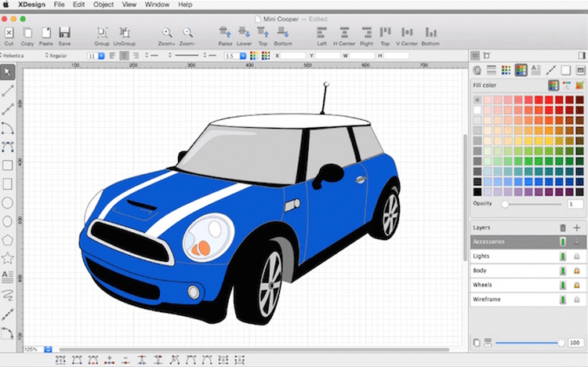Viewport: 588px width, 367px height.
Task: Add a new layer with plus
Action: coord(577,227)
